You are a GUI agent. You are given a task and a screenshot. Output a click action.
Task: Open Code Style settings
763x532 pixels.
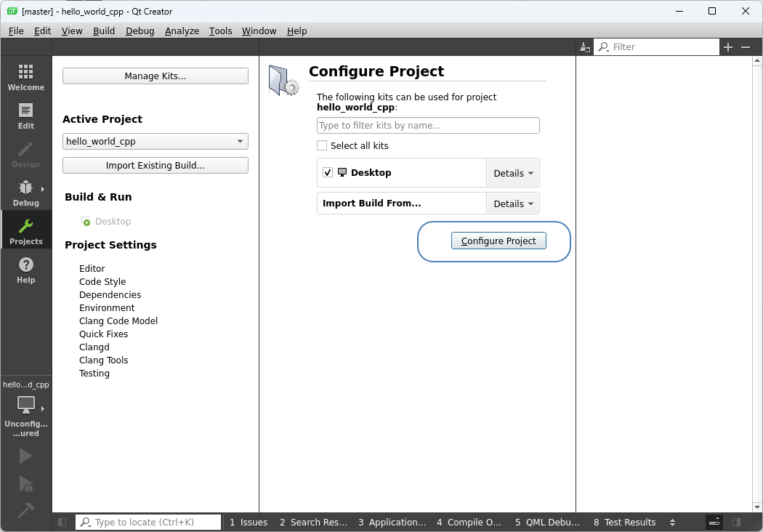tap(102, 282)
